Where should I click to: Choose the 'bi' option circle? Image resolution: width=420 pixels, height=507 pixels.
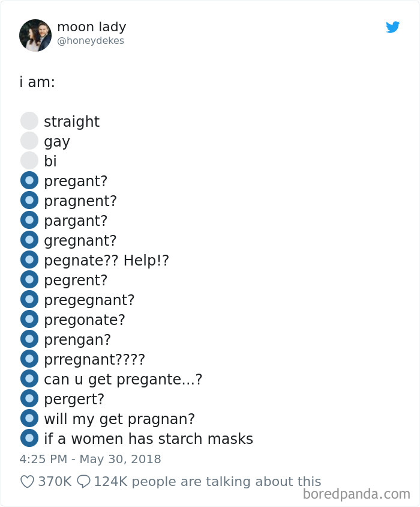pos(29,160)
